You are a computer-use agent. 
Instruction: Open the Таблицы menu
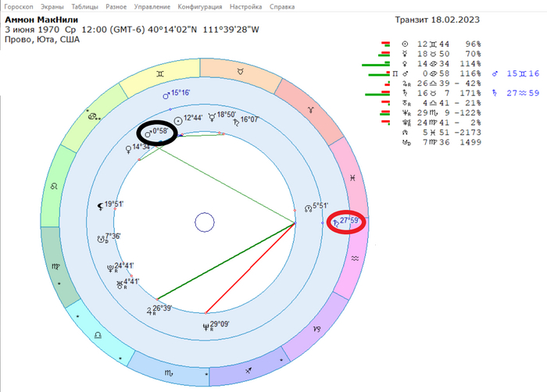(84, 6)
